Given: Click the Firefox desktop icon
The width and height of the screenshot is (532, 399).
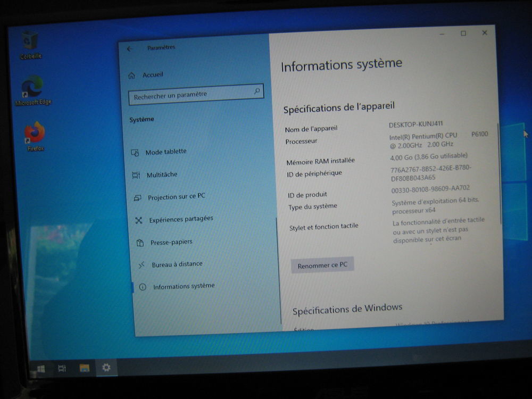Looking at the screenshot, I should (35, 136).
